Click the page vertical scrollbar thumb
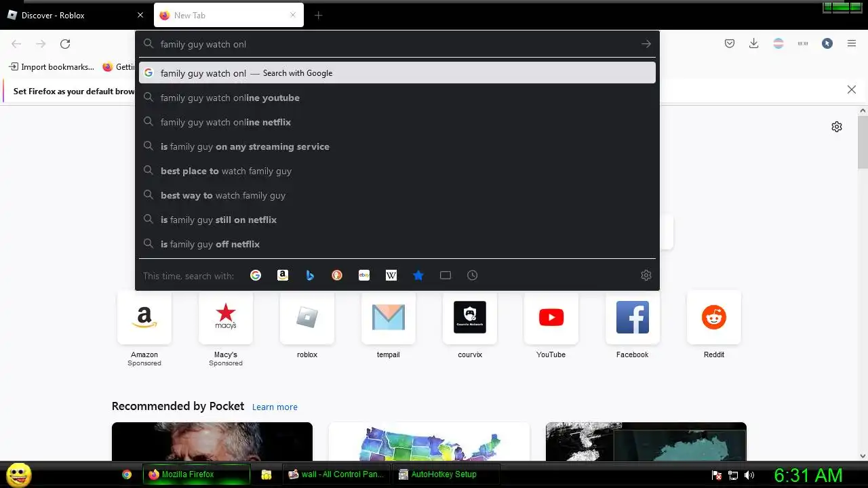868x488 pixels. (x=863, y=142)
